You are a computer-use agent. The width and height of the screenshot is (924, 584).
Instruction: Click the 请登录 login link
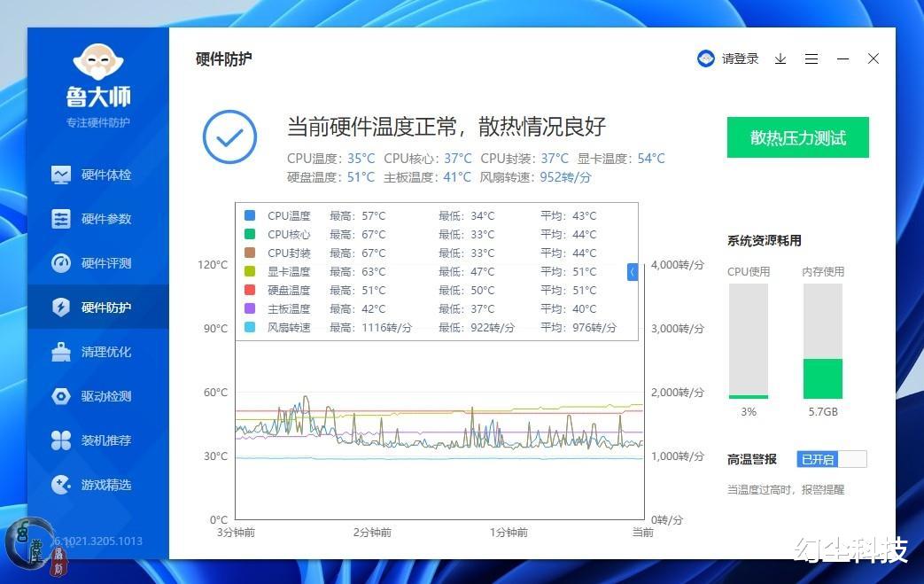740,58
